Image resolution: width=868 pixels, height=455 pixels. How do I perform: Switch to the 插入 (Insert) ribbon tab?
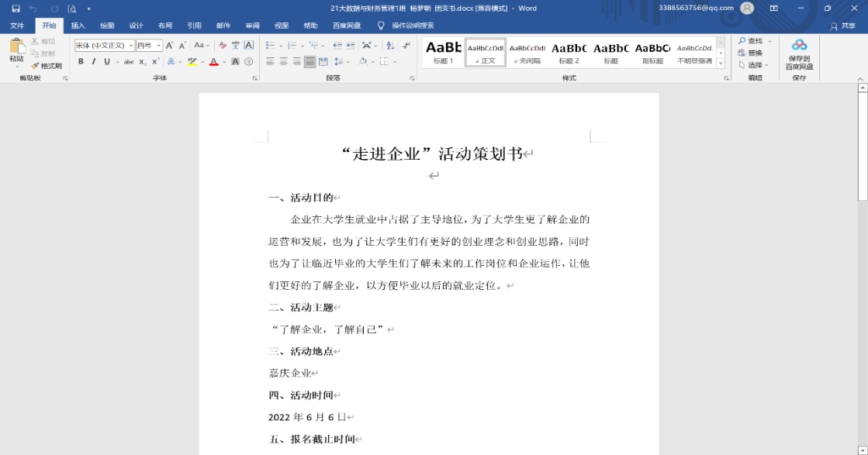(78, 26)
